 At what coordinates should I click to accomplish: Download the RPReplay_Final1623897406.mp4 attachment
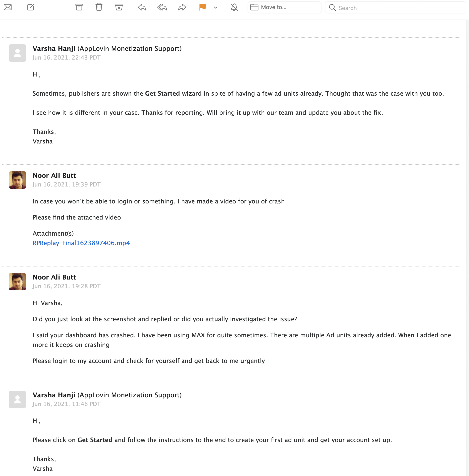[x=81, y=243]
